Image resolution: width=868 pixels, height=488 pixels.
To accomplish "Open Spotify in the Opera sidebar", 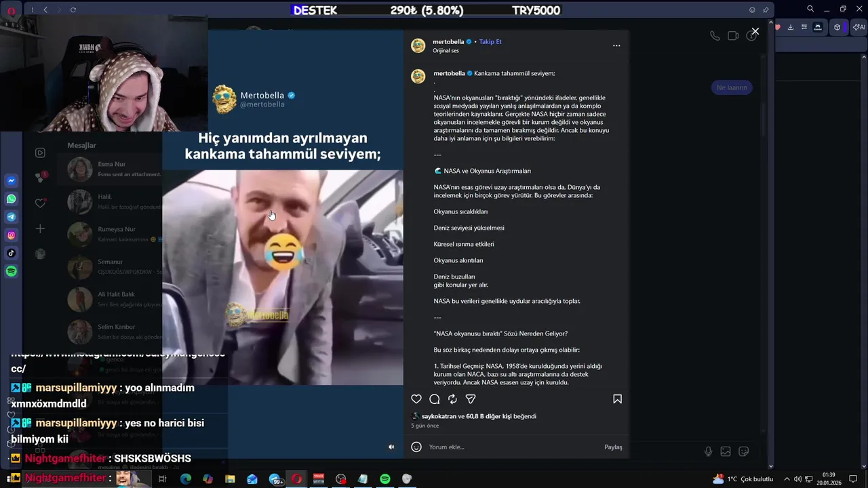I will pos(12,271).
